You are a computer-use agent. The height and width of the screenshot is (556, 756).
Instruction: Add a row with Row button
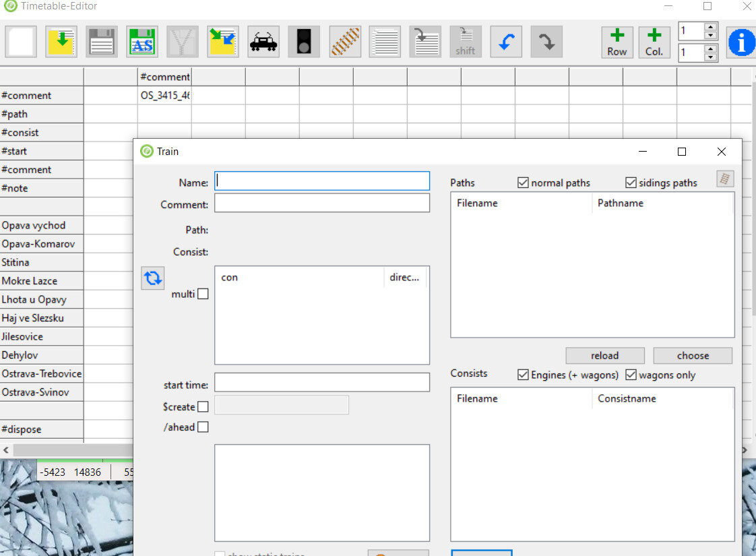[617, 42]
